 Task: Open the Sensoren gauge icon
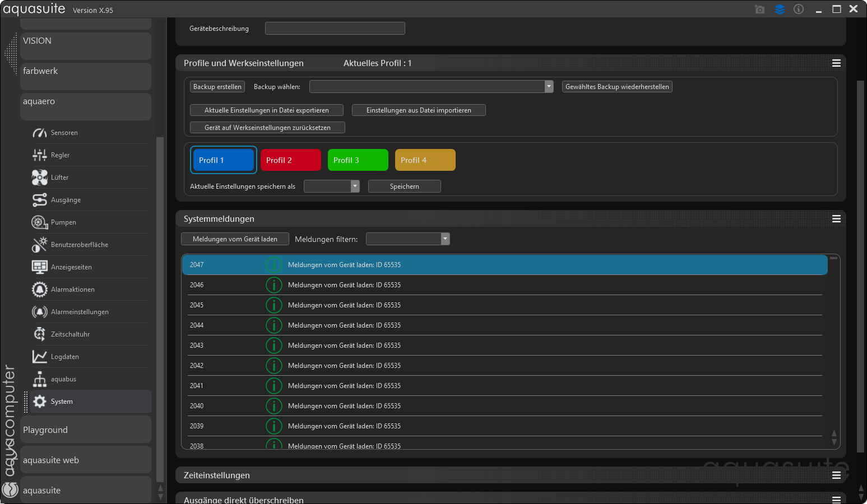[39, 133]
